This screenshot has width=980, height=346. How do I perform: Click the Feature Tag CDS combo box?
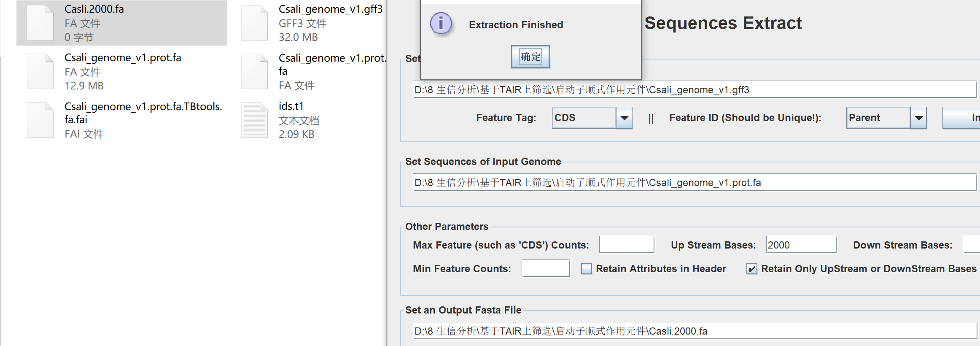coord(592,118)
